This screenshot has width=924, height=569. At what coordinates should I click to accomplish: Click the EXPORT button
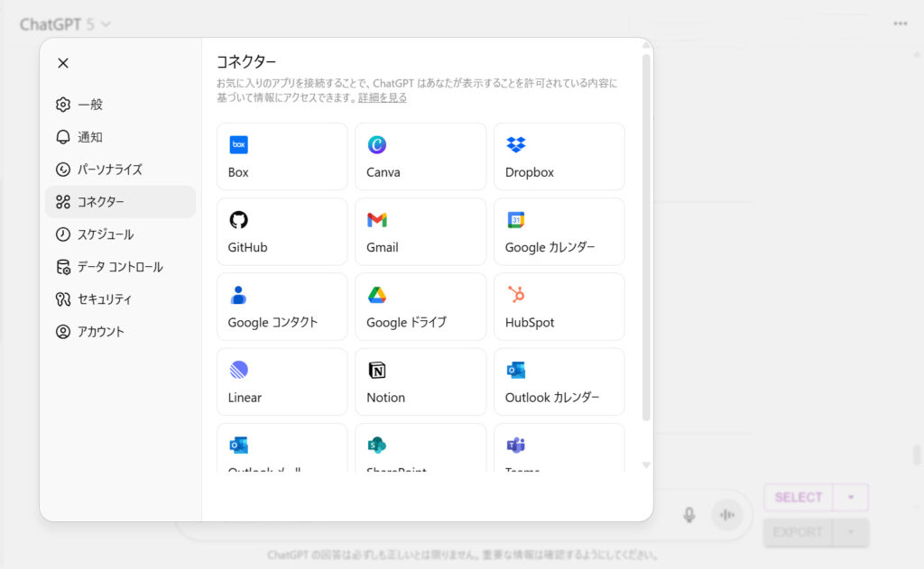tap(798, 533)
